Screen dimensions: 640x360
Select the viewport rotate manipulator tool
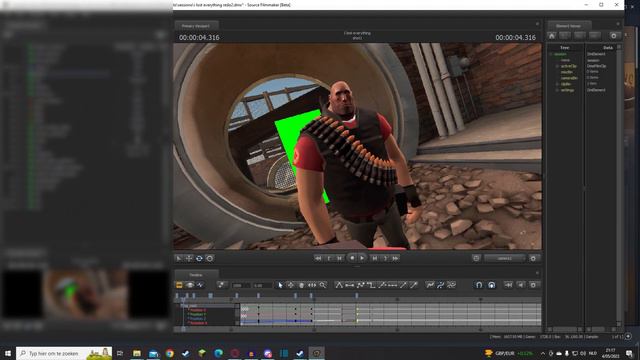click(199, 258)
